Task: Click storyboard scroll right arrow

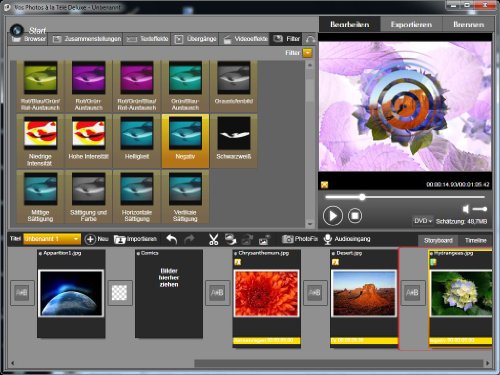Action: coord(488,363)
